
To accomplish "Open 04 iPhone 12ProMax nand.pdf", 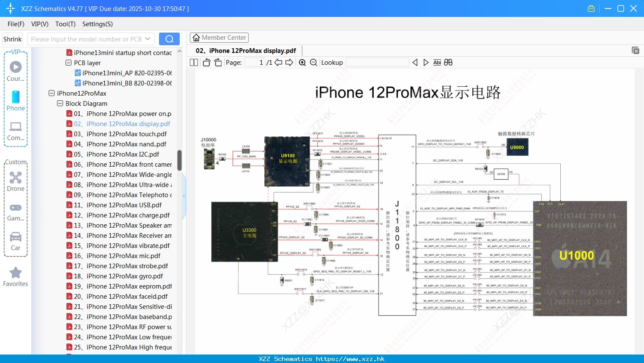I will [116, 144].
